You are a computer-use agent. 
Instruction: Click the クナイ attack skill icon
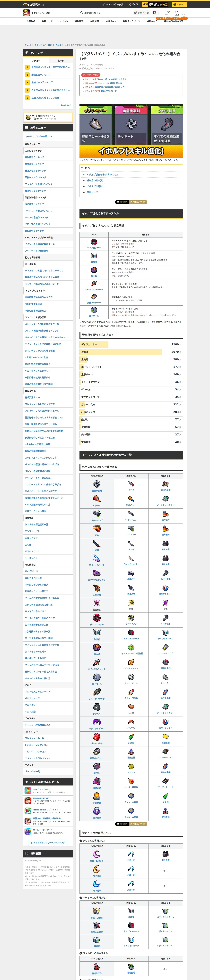pyautogui.click(x=131, y=484)
